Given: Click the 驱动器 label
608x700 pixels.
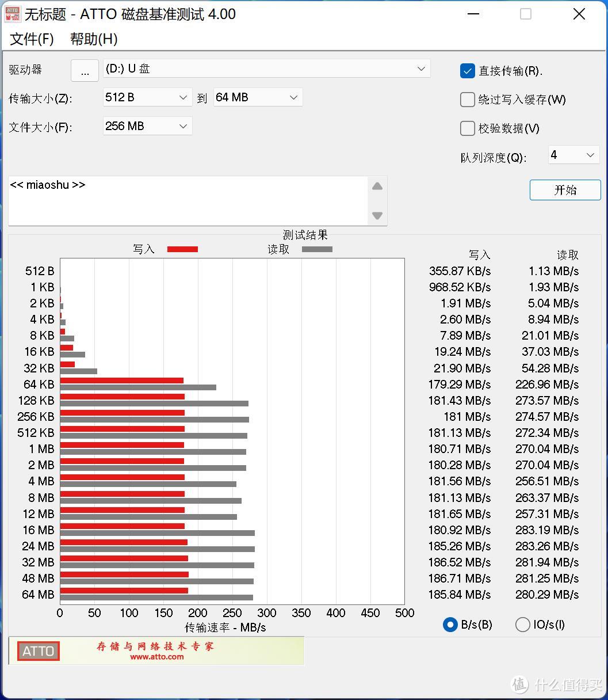Looking at the screenshot, I should (25, 70).
